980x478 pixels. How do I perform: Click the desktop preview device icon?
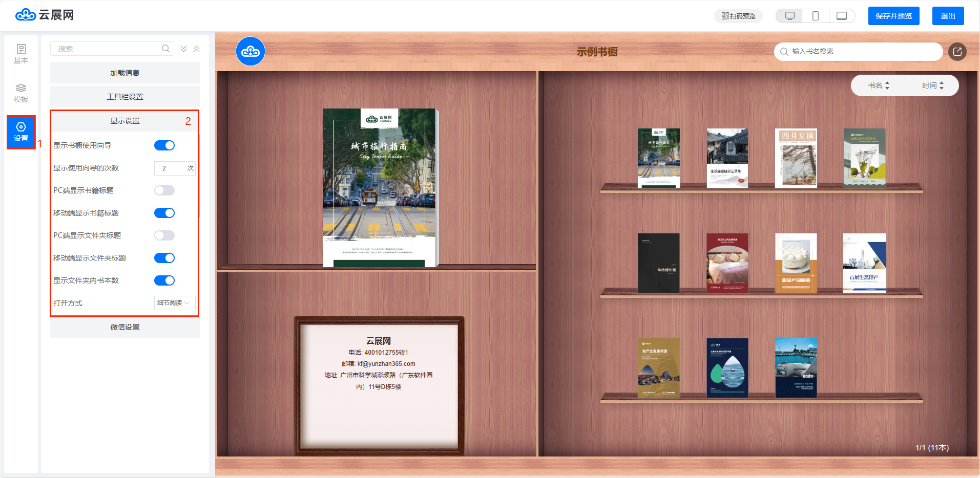pyautogui.click(x=789, y=16)
